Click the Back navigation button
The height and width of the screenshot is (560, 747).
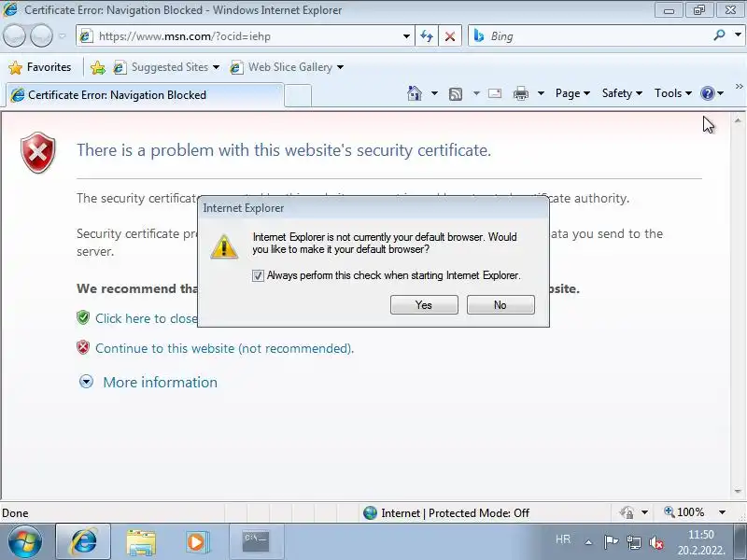[x=14, y=35]
